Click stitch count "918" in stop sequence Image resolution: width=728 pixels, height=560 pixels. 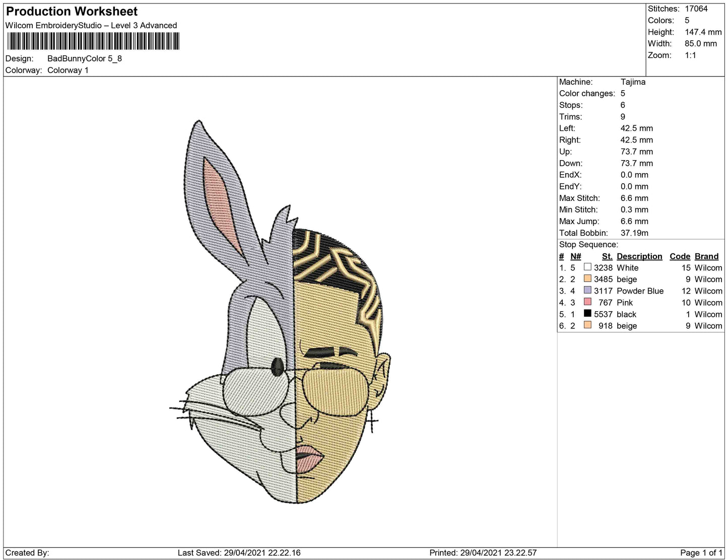(x=606, y=325)
